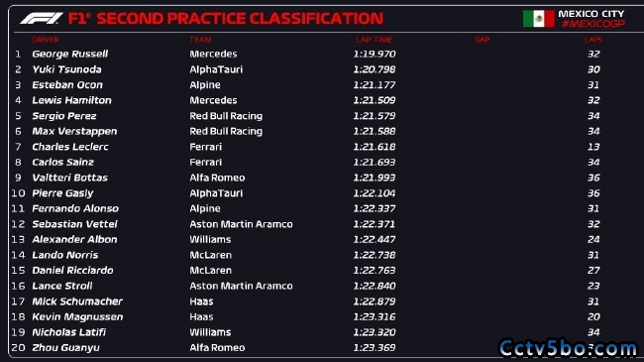Screen dimensions: 644x362
Task: Click the Mexican flag icon
Action: [x=538, y=19]
